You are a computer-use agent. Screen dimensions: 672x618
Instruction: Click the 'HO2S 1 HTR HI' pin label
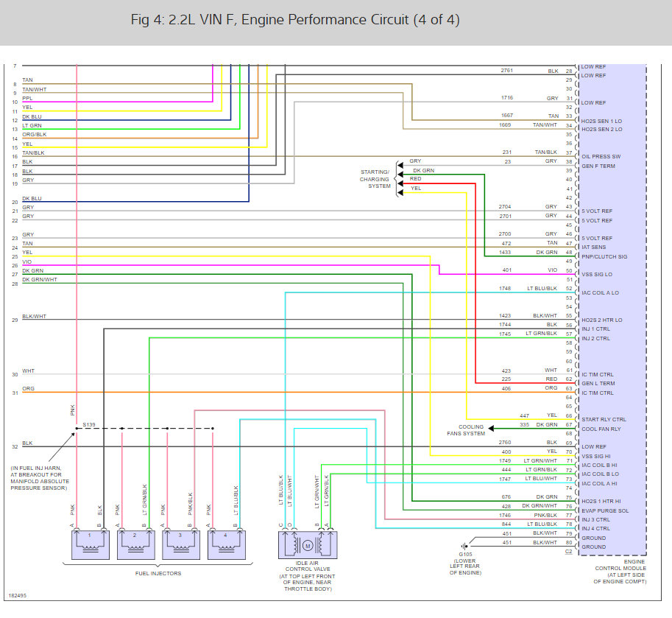(601, 501)
